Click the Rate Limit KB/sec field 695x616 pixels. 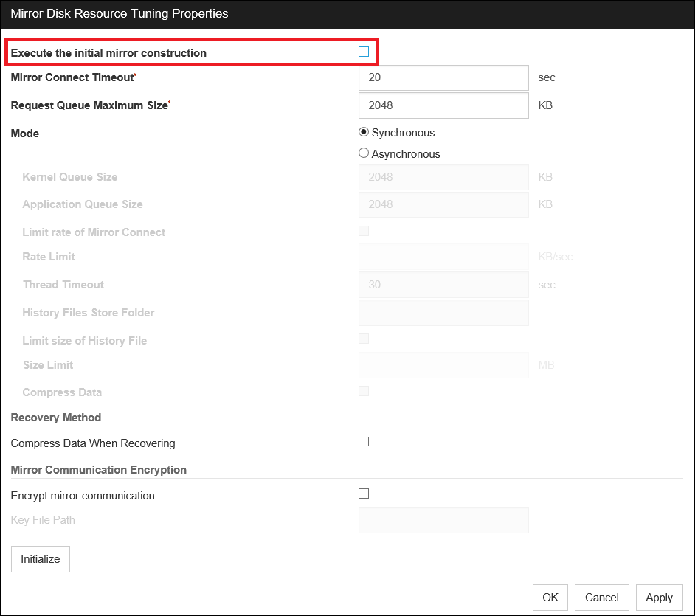pos(443,257)
